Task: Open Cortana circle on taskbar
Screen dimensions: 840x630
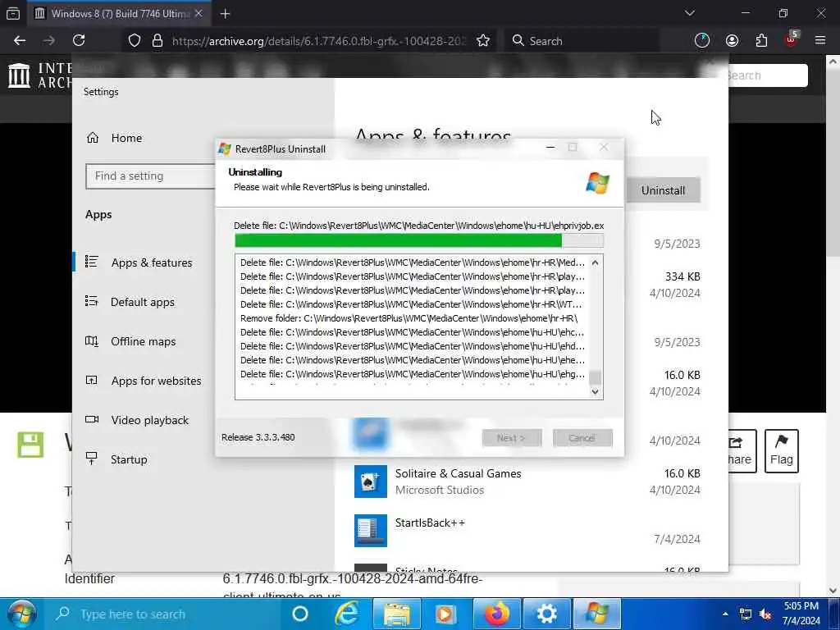Action: tap(300, 614)
